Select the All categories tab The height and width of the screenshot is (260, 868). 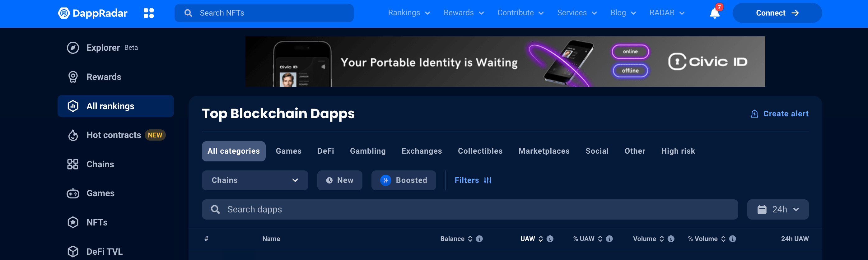pos(234,151)
